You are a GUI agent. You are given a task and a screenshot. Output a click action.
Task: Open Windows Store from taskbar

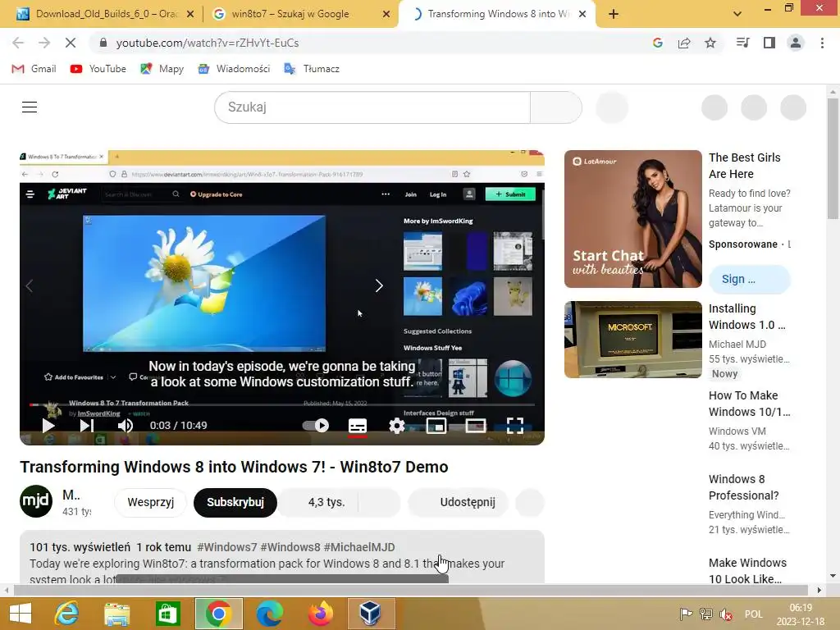[x=167, y=614]
